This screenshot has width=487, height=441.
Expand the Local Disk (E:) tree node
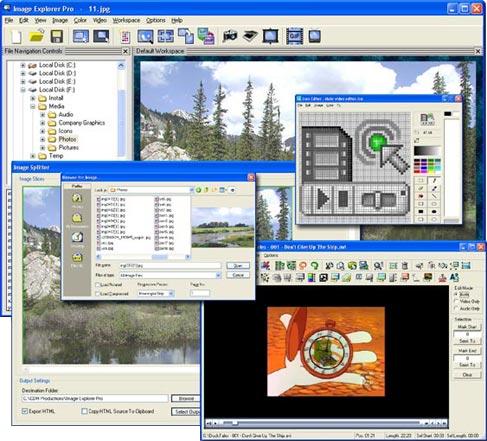[23, 82]
